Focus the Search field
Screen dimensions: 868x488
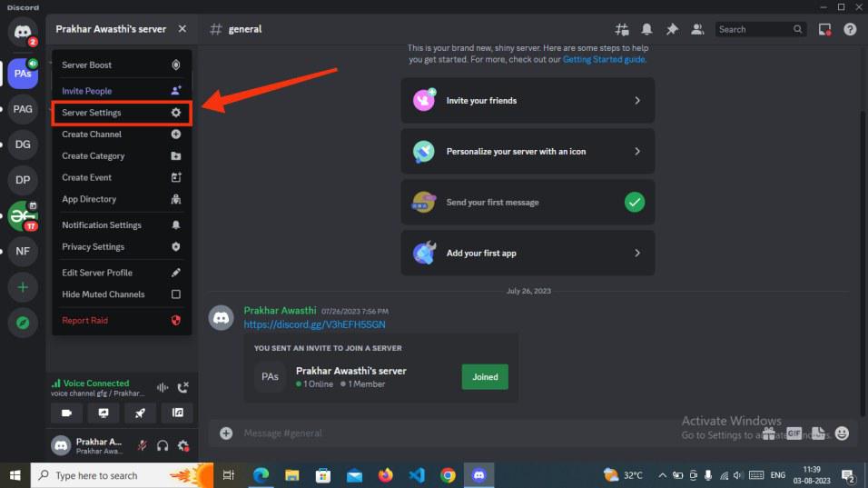click(760, 29)
